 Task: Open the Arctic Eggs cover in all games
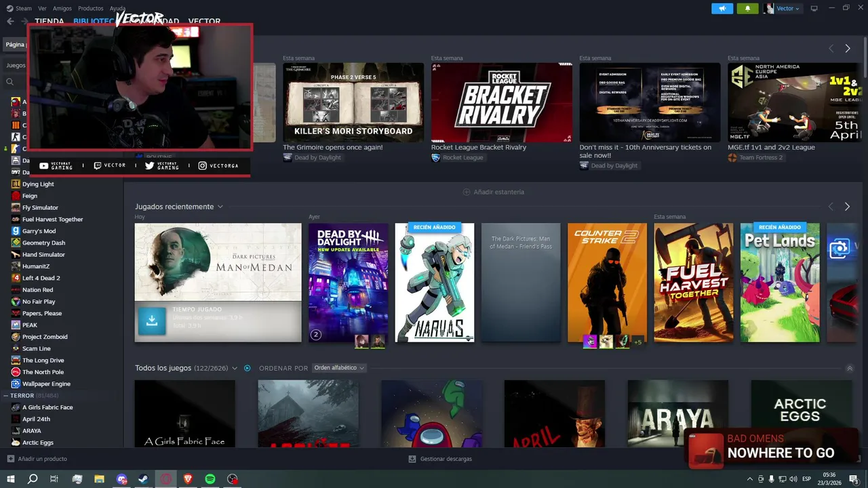click(x=801, y=413)
